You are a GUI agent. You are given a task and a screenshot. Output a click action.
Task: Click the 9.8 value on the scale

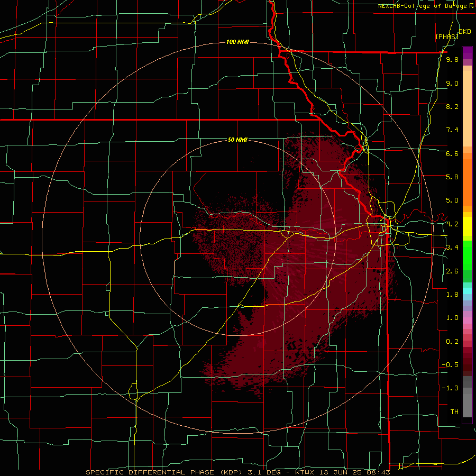point(452,59)
